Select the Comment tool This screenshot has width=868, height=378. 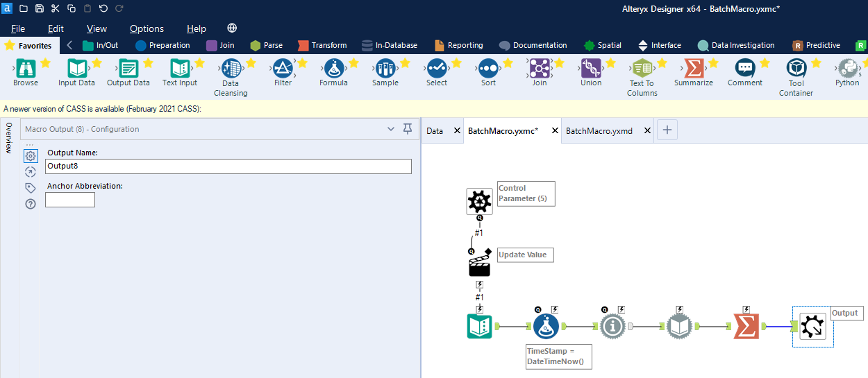pos(745,68)
